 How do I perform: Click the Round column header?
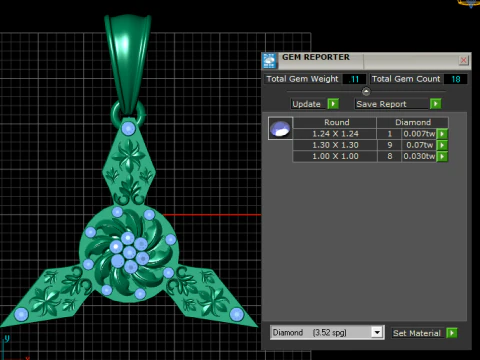(336, 122)
